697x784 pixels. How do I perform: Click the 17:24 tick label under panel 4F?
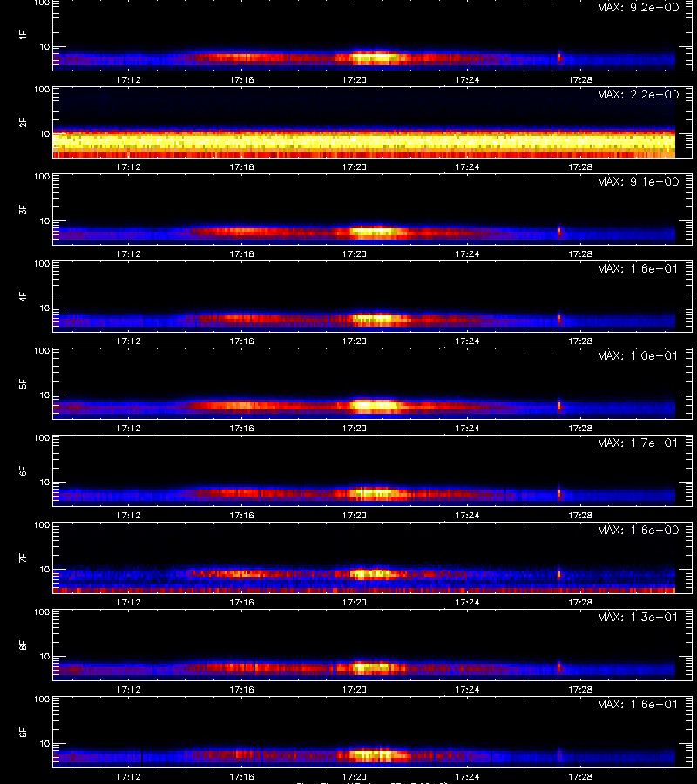(468, 341)
